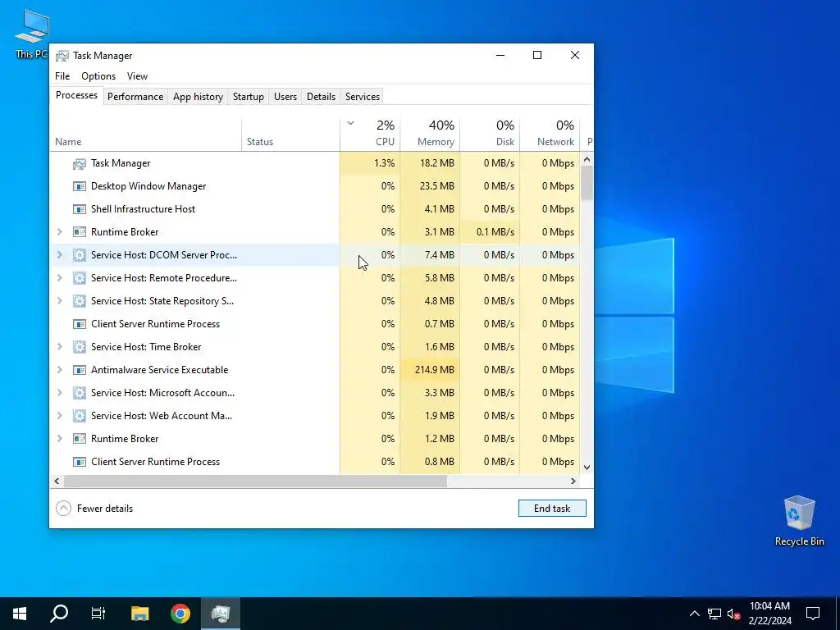The height and width of the screenshot is (630, 840).
Task: Sort processes by the Name column
Action: point(146,134)
